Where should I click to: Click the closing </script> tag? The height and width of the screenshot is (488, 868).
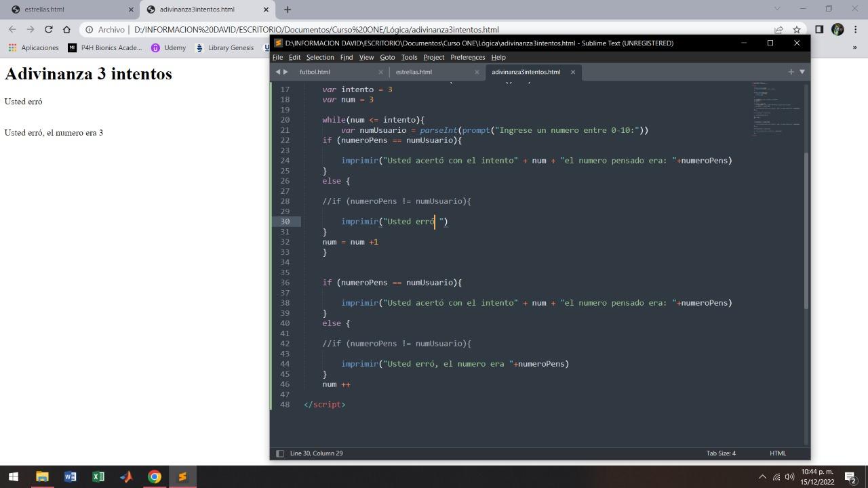[x=325, y=405]
